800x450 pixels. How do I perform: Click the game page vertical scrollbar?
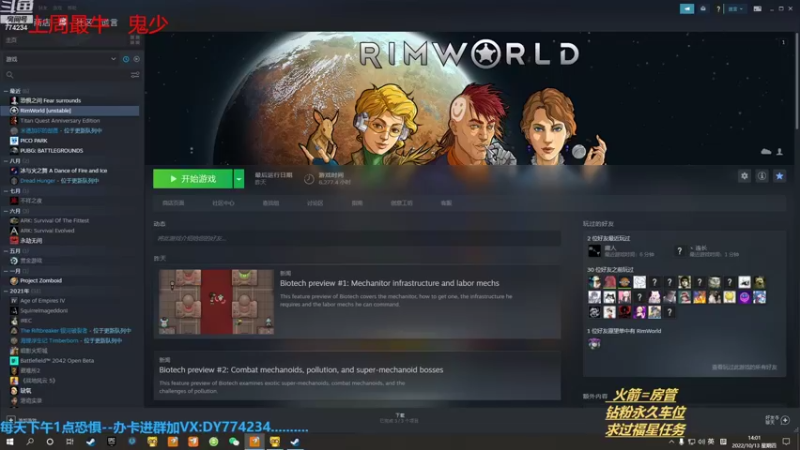(796, 82)
